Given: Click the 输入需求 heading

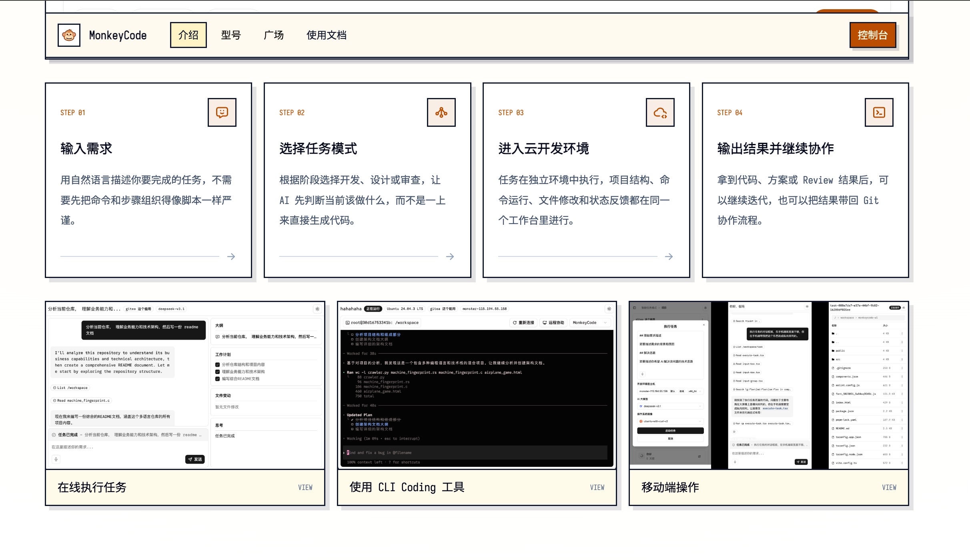Looking at the screenshot, I should pyautogui.click(x=86, y=148).
